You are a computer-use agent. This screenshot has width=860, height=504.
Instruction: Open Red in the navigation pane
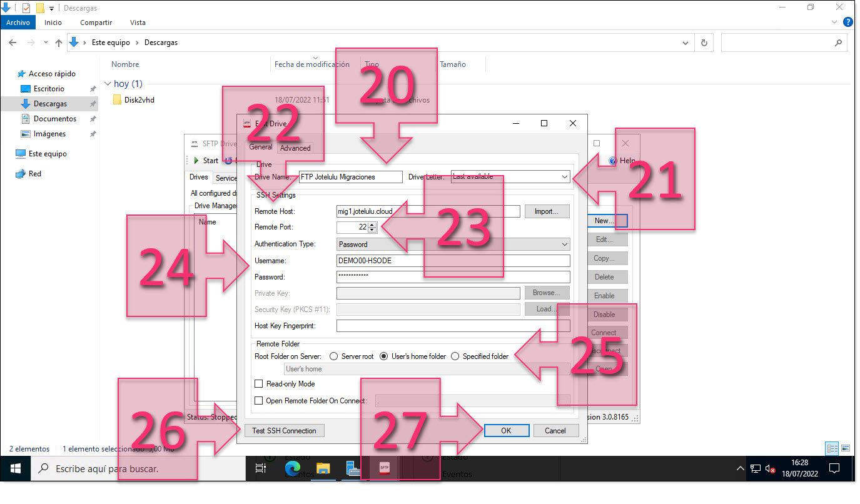(x=28, y=174)
